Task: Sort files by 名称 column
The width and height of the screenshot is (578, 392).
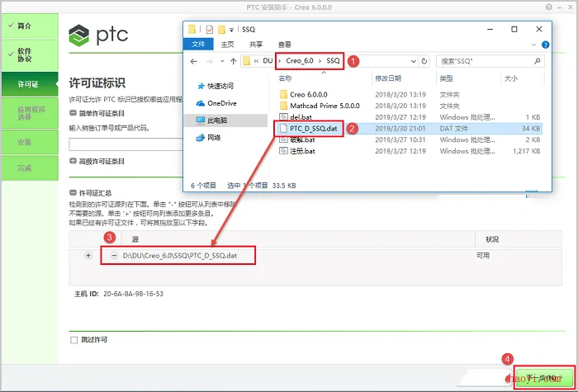Action: point(285,78)
